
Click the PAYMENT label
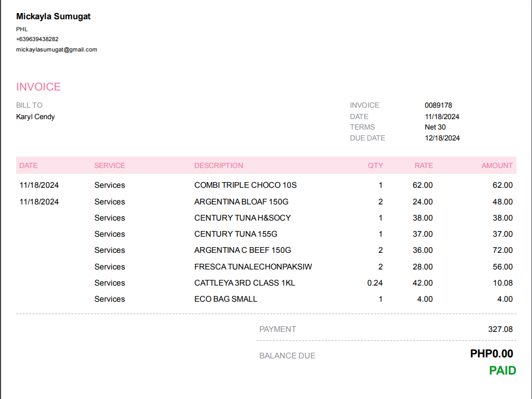tap(277, 329)
